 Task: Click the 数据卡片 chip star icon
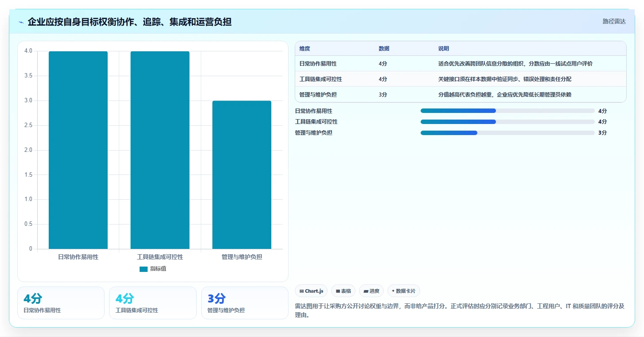coord(393,291)
